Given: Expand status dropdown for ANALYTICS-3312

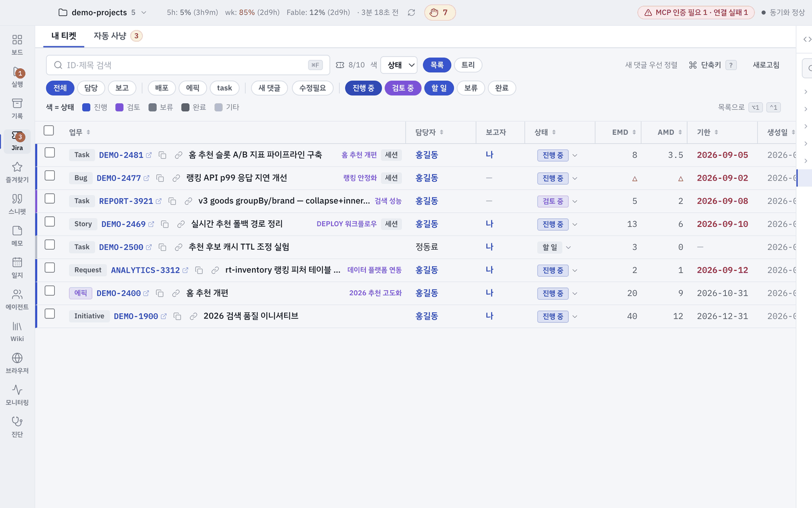Looking at the screenshot, I should coord(575,270).
